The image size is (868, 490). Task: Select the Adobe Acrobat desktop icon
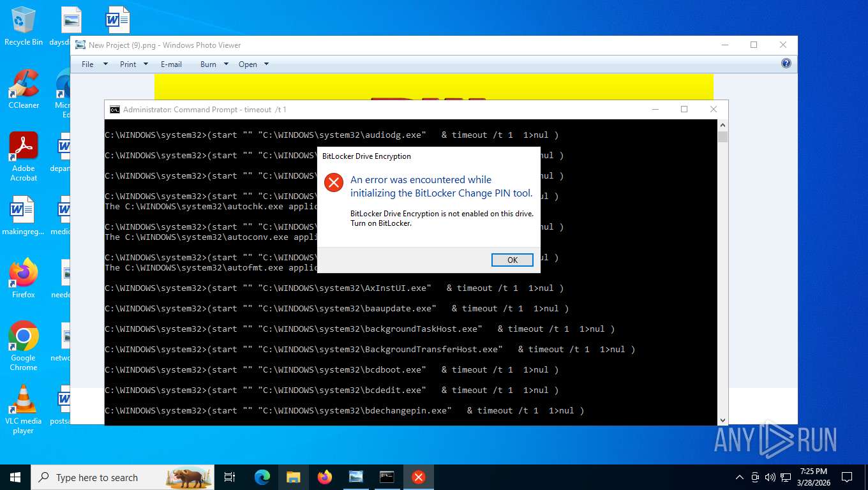point(24,157)
